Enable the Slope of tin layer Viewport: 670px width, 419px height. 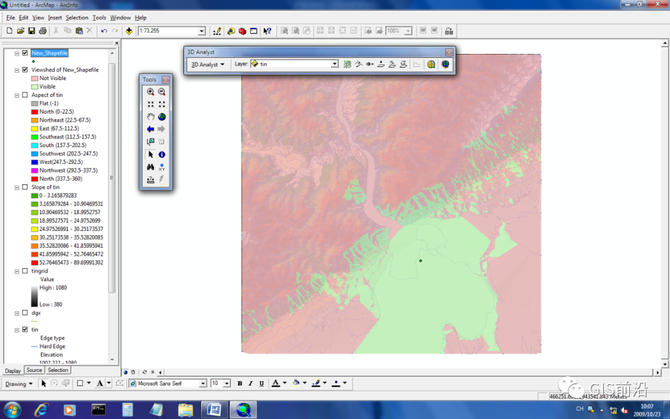tap(25, 187)
